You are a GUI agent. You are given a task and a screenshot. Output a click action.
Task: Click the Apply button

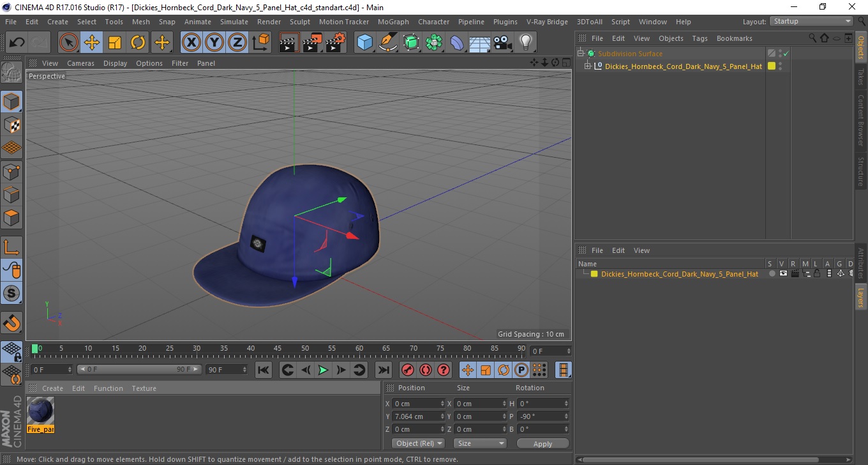click(542, 444)
